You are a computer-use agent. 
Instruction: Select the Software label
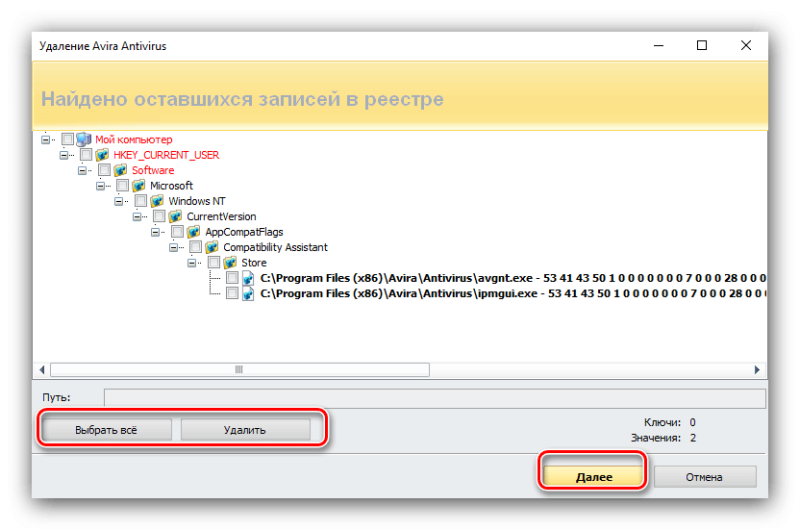tap(153, 170)
